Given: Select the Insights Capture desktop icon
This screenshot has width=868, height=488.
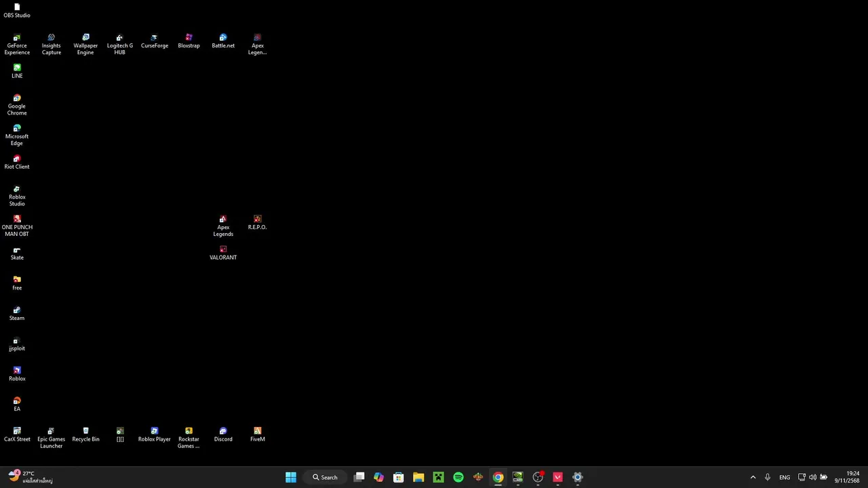Looking at the screenshot, I should (x=51, y=44).
